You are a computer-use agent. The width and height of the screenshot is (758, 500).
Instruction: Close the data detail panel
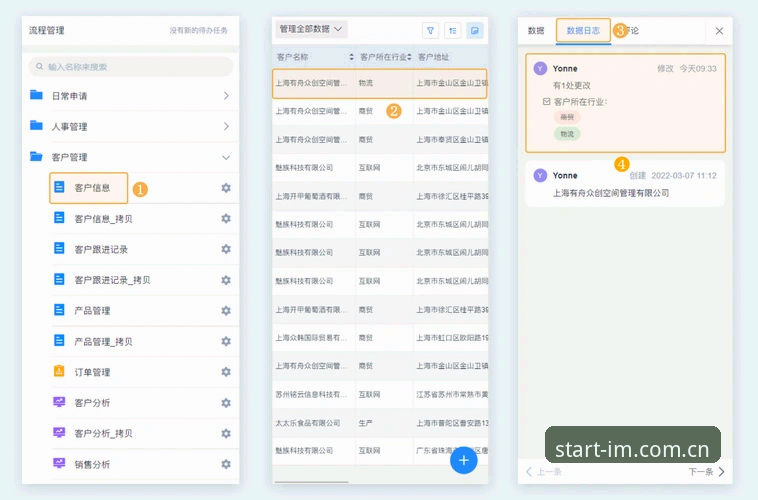[x=719, y=31]
